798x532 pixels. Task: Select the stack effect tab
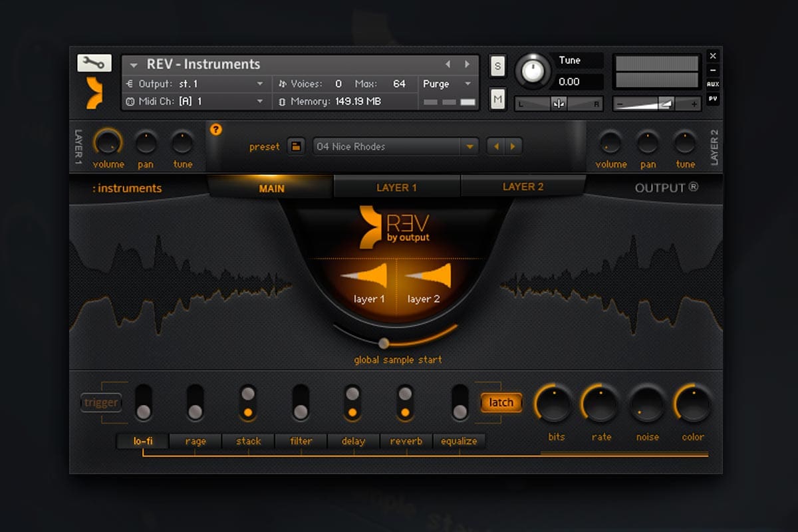pyautogui.click(x=248, y=441)
